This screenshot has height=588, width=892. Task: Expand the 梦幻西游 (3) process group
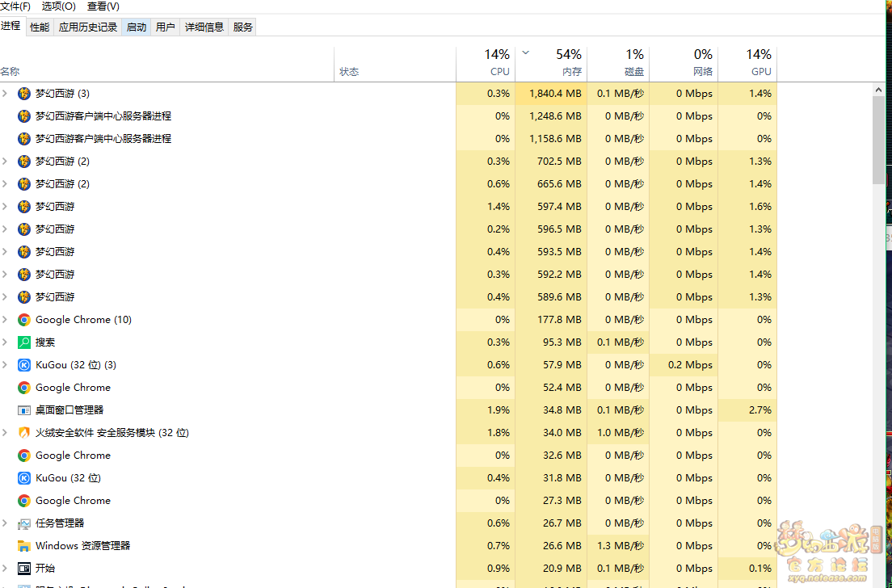(x=5, y=93)
